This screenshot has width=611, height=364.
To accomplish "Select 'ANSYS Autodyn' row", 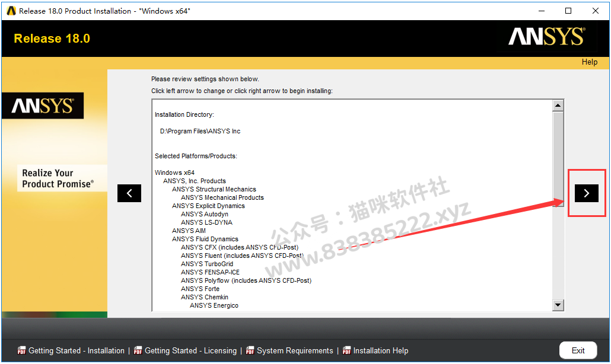I will point(205,214).
